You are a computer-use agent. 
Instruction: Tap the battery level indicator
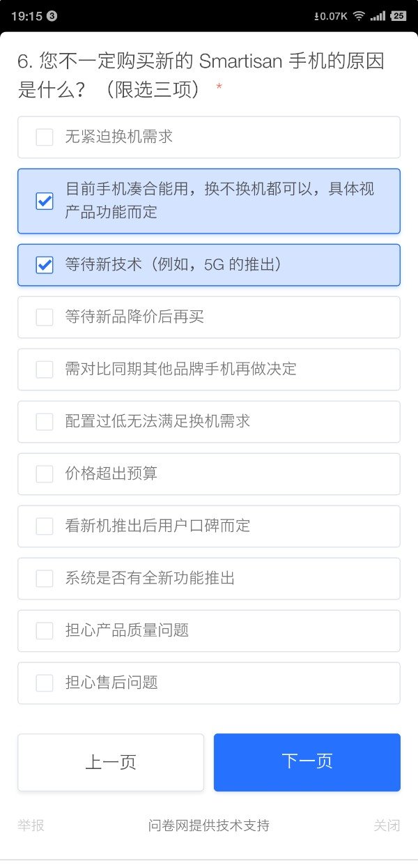click(x=398, y=16)
